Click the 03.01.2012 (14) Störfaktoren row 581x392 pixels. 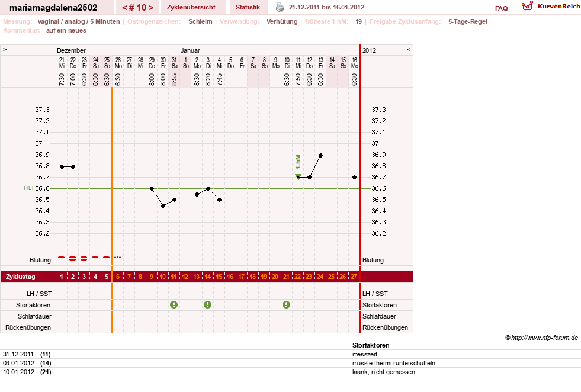(290, 363)
